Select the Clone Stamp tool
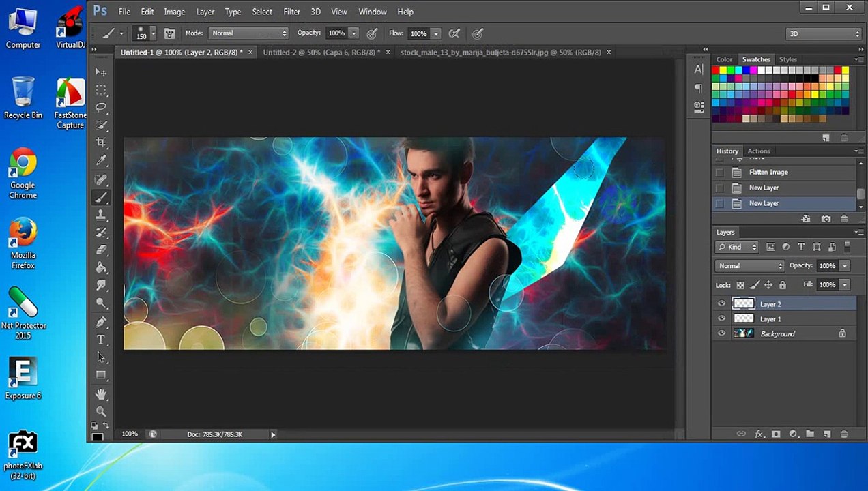868x491 pixels. 101,215
